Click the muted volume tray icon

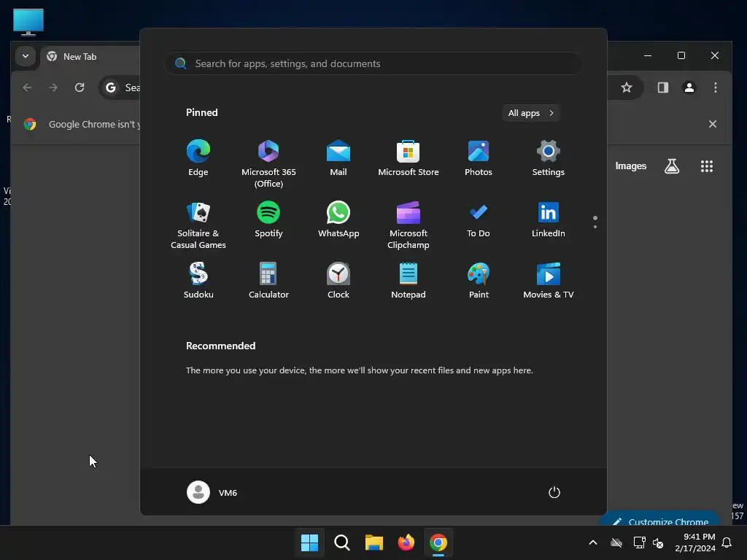[x=658, y=542]
